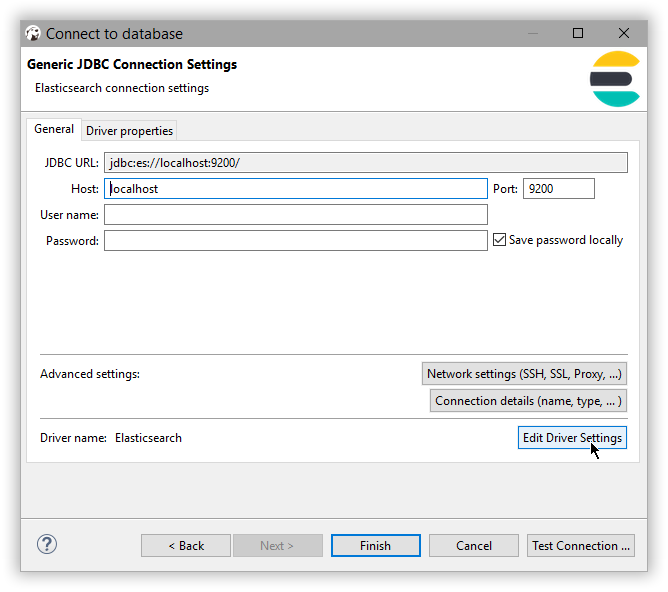Close the Connect to database dialog
Image resolution: width=668 pixels, height=592 pixels.
(x=624, y=33)
